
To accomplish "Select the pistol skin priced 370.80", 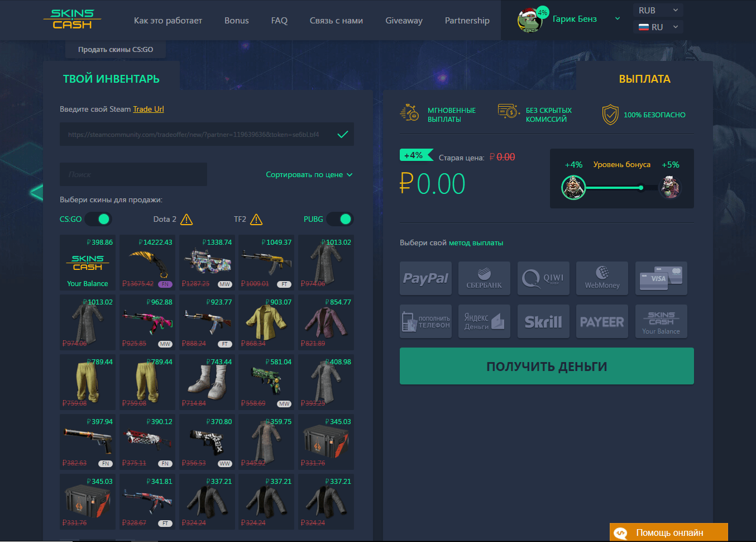I will click(x=207, y=442).
